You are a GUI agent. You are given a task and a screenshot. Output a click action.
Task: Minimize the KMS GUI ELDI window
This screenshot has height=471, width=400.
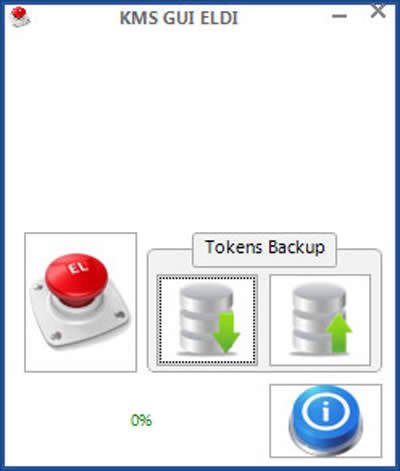click(x=339, y=16)
